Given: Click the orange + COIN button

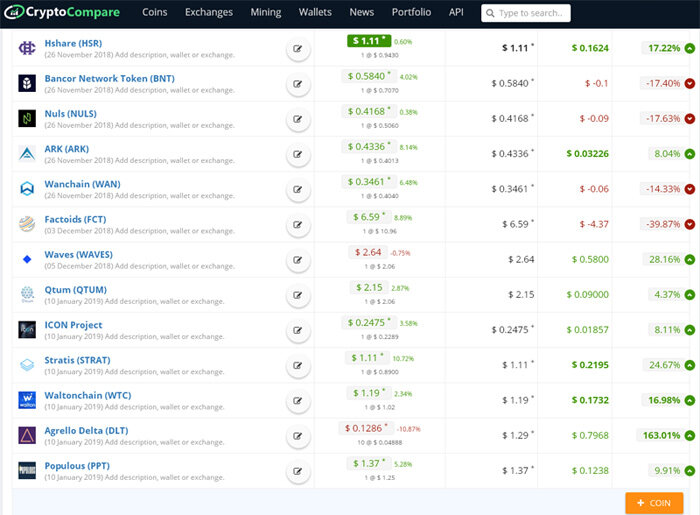Looking at the screenshot, I should 654,503.
